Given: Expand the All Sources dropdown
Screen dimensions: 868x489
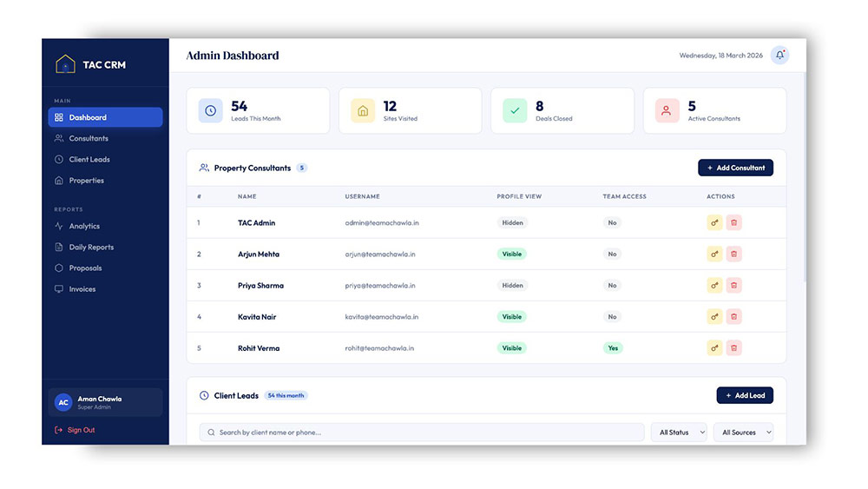Looking at the screenshot, I should 743,433.
